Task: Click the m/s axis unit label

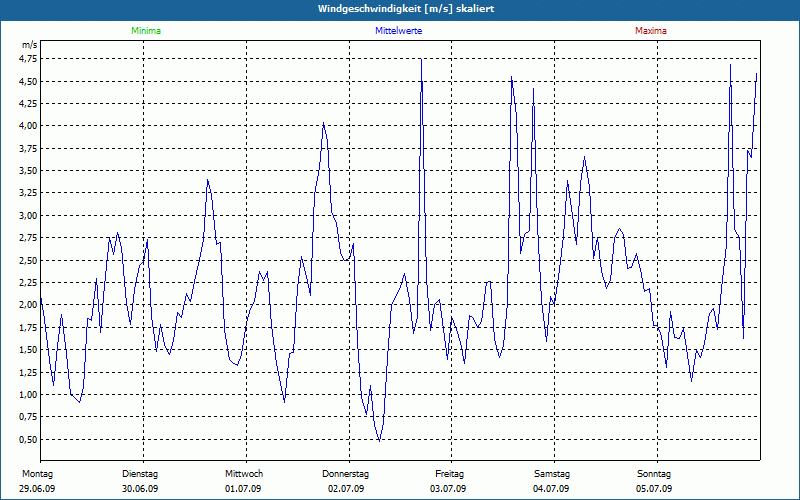Action: [29, 45]
